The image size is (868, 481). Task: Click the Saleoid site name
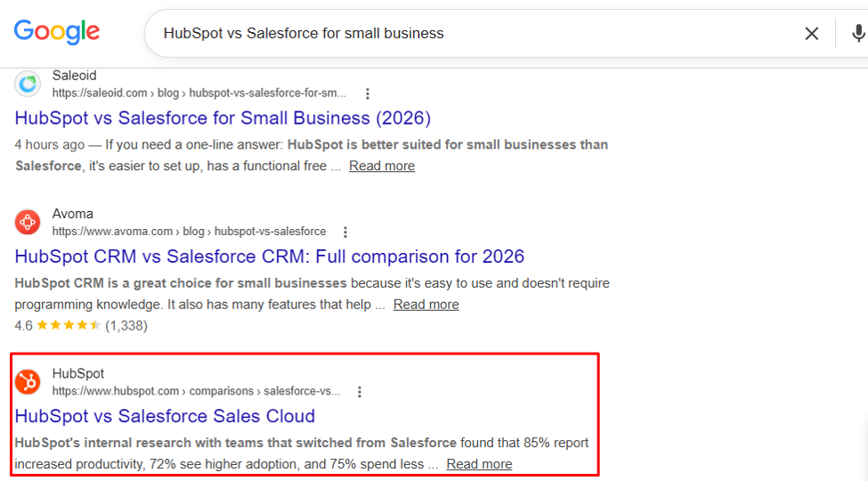pos(74,76)
